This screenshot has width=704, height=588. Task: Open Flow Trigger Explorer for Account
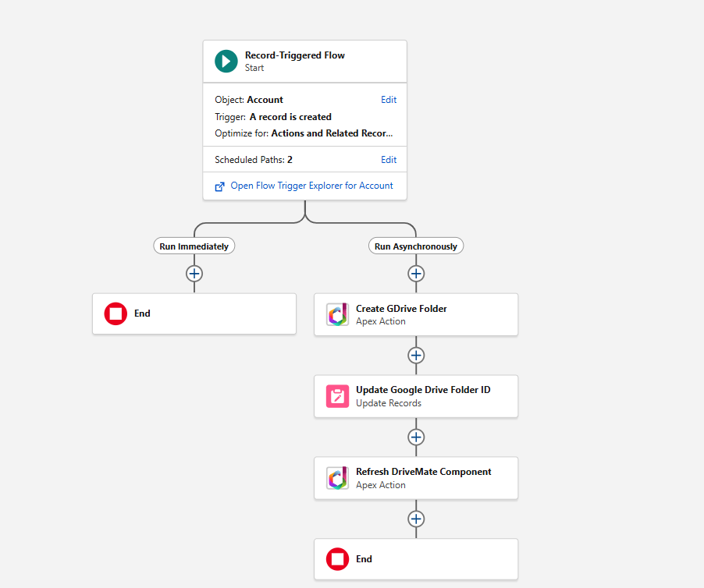click(x=309, y=186)
